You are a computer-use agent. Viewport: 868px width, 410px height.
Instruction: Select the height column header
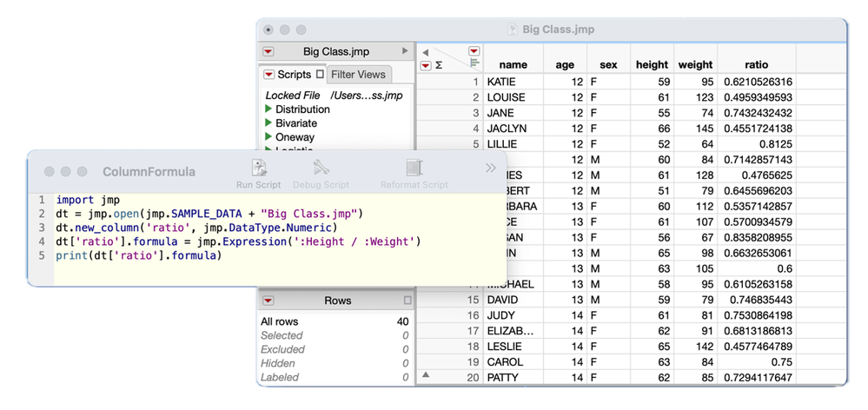pyautogui.click(x=653, y=65)
